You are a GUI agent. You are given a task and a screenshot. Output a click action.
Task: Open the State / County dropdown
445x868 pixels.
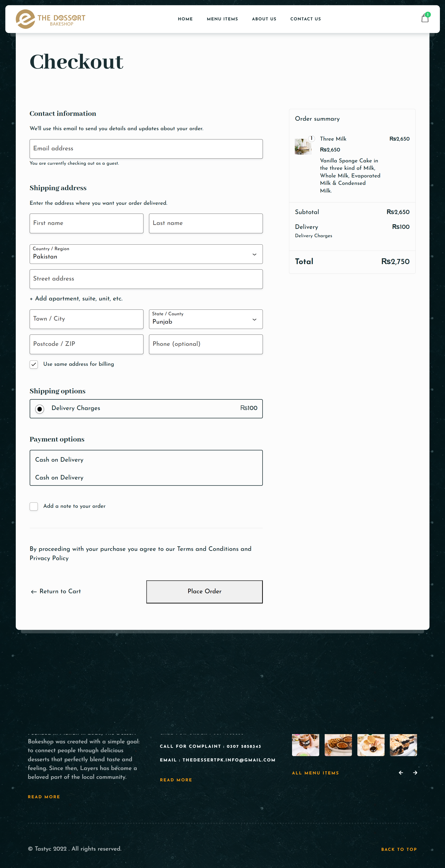pos(206,319)
